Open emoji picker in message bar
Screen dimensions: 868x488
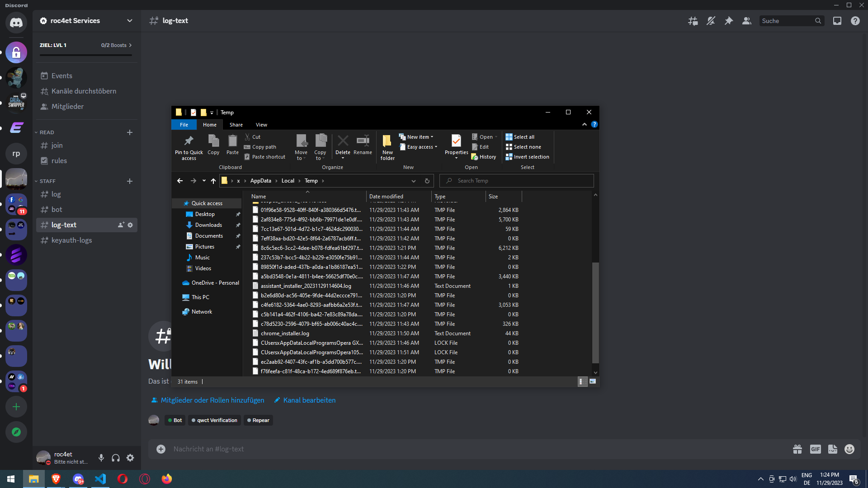[849, 449]
